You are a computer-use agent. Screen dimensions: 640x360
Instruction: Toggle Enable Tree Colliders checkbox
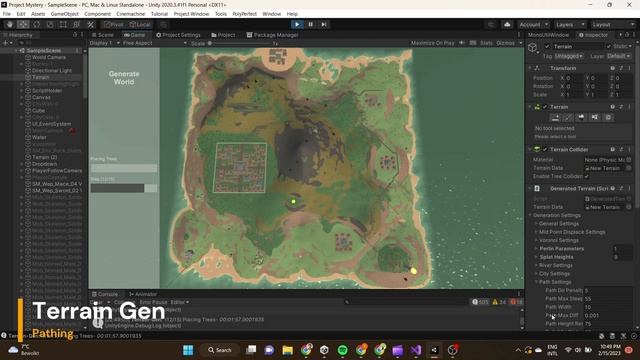click(587, 176)
